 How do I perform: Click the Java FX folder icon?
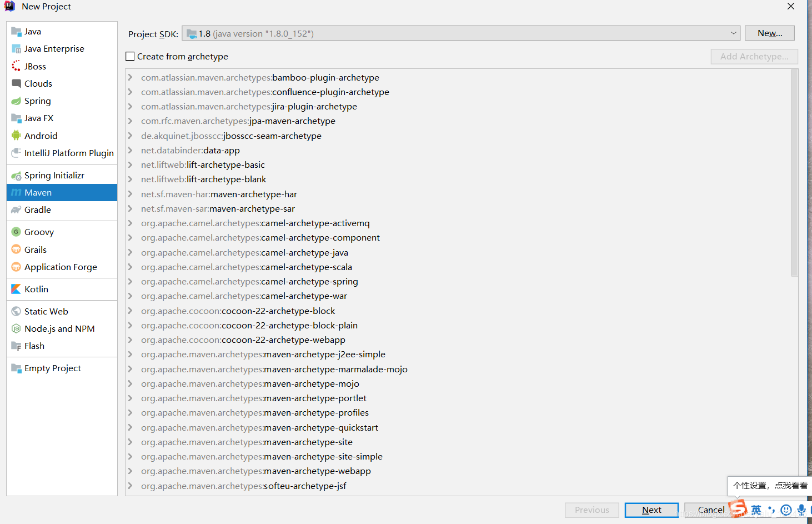16,118
